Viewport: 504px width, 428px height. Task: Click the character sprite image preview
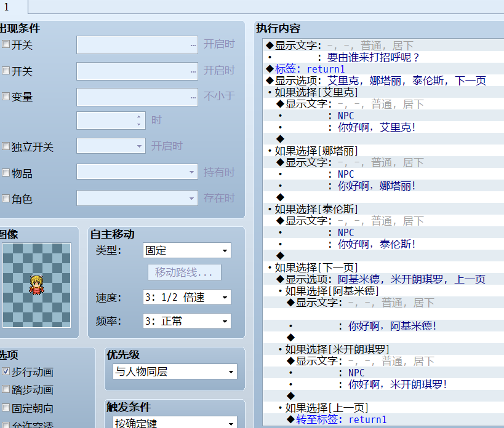pyautogui.click(x=36, y=285)
